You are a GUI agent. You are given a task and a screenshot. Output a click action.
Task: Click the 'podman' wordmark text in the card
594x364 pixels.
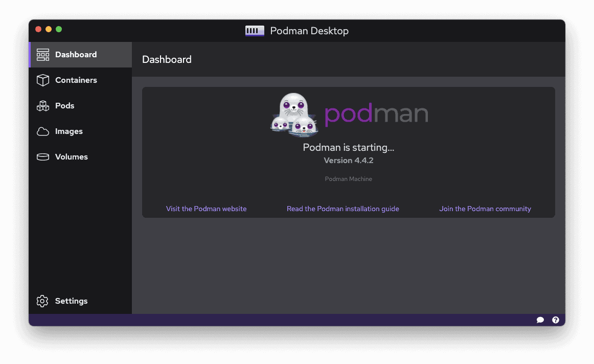tap(376, 113)
